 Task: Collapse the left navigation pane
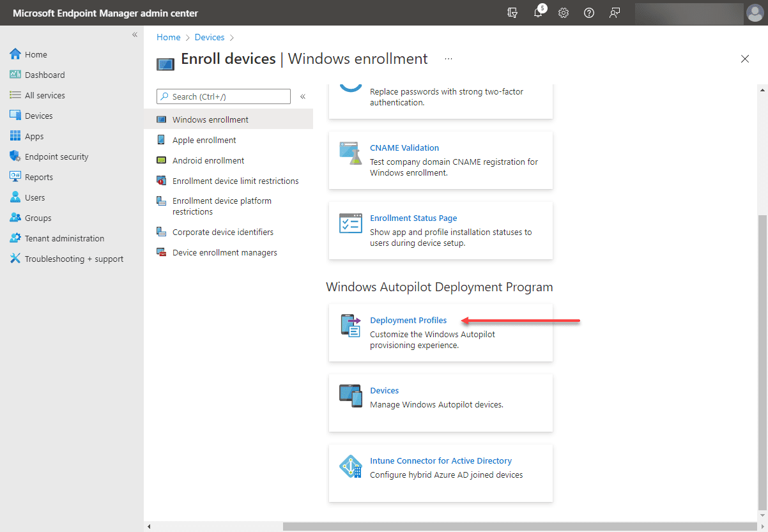(x=135, y=34)
